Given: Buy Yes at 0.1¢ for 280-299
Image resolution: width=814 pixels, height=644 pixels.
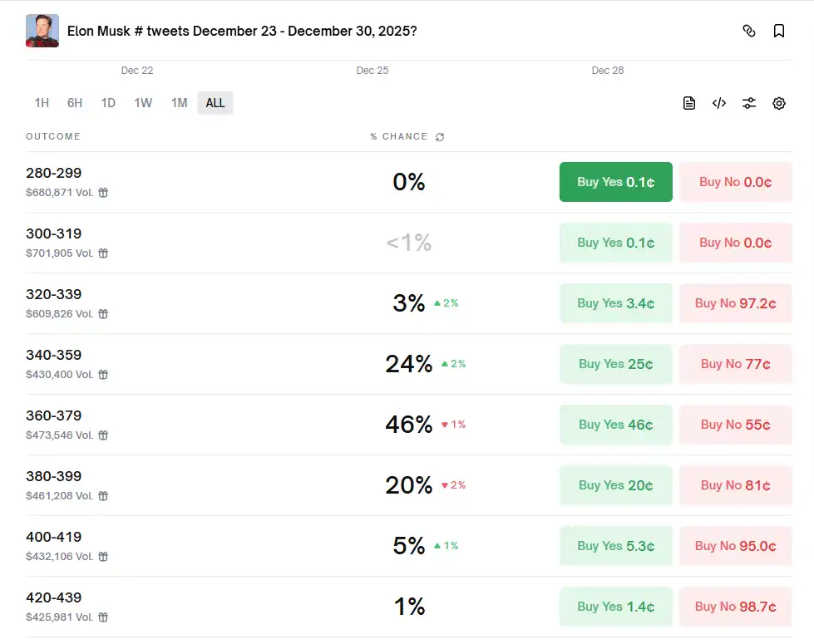Looking at the screenshot, I should click(x=615, y=182).
